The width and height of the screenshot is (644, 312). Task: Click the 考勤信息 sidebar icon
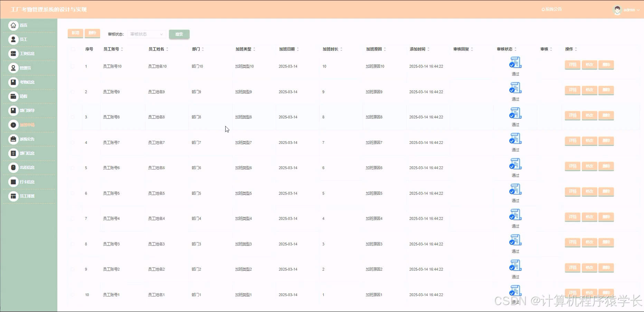point(13,82)
